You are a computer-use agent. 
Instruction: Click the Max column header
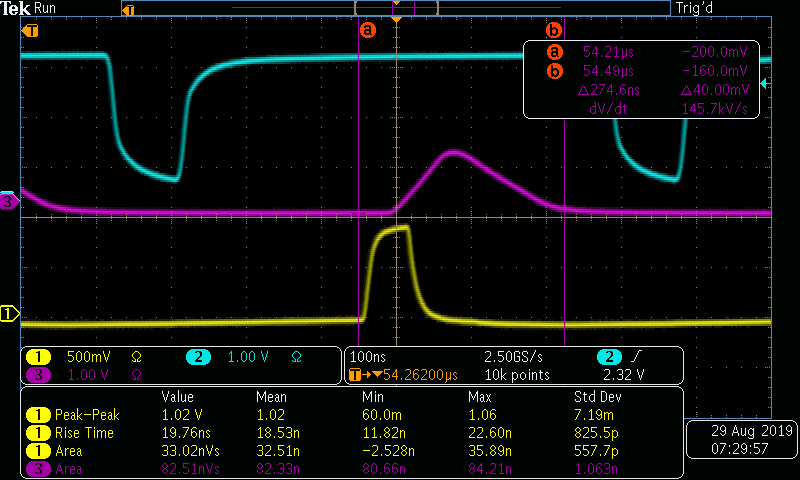click(x=480, y=397)
